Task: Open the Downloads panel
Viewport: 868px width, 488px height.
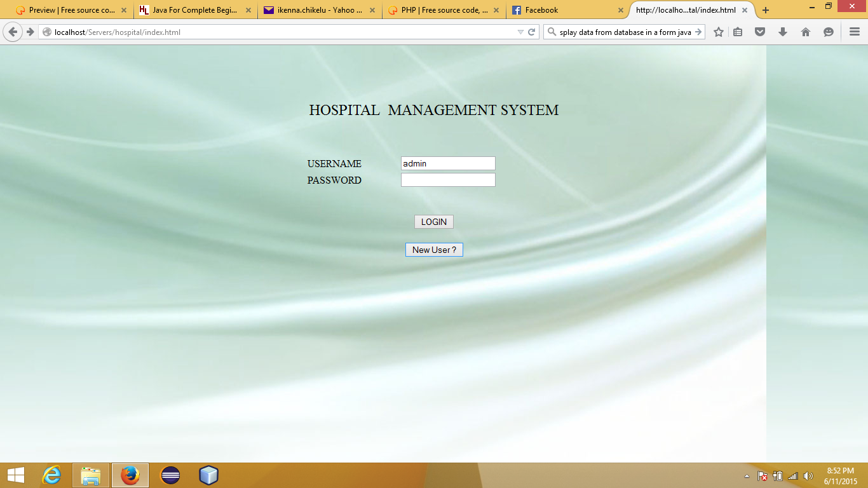Action: point(782,30)
